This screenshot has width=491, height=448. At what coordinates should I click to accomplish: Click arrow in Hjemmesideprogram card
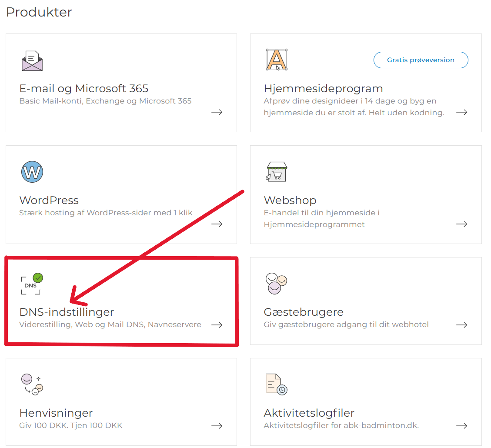(x=461, y=112)
